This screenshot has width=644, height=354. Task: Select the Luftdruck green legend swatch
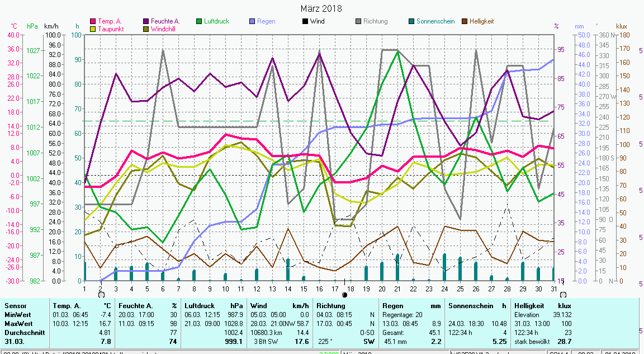tap(199, 21)
